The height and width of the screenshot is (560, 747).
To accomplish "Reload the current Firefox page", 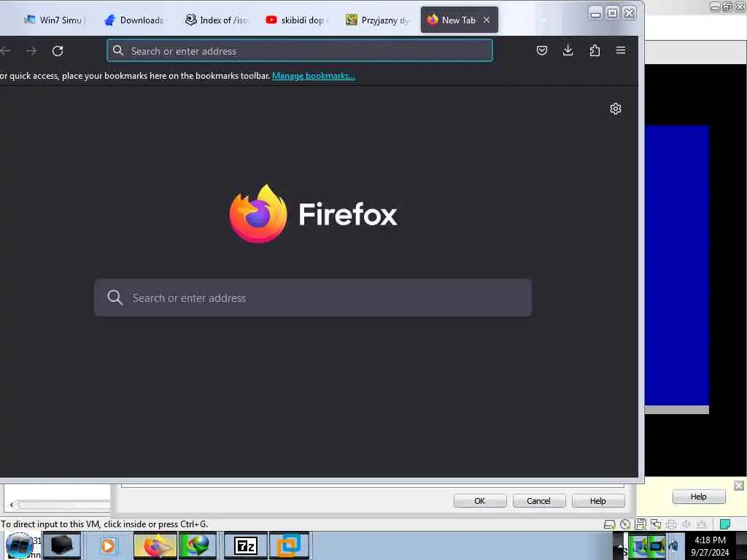I will [58, 51].
